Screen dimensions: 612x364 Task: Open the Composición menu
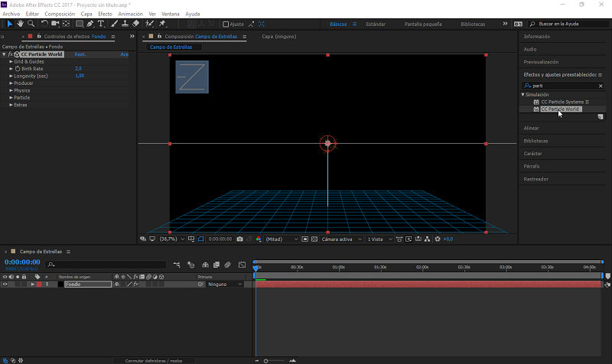click(x=60, y=14)
